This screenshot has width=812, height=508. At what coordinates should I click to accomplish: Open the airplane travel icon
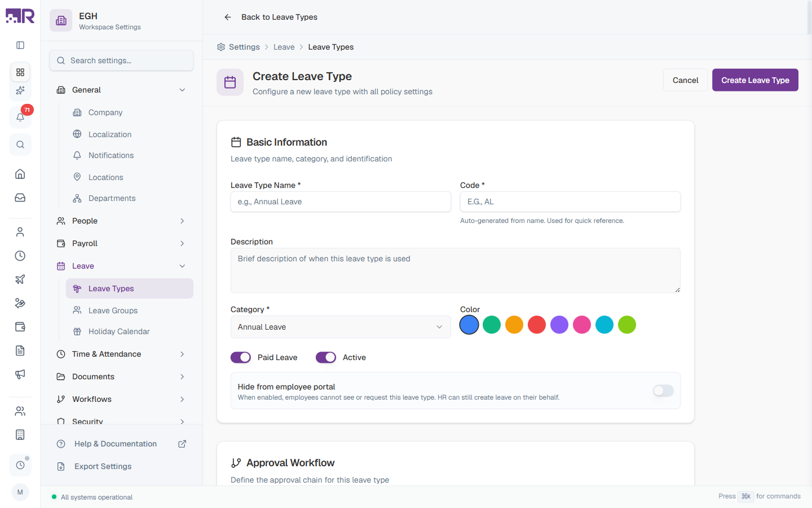(x=20, y=279)
